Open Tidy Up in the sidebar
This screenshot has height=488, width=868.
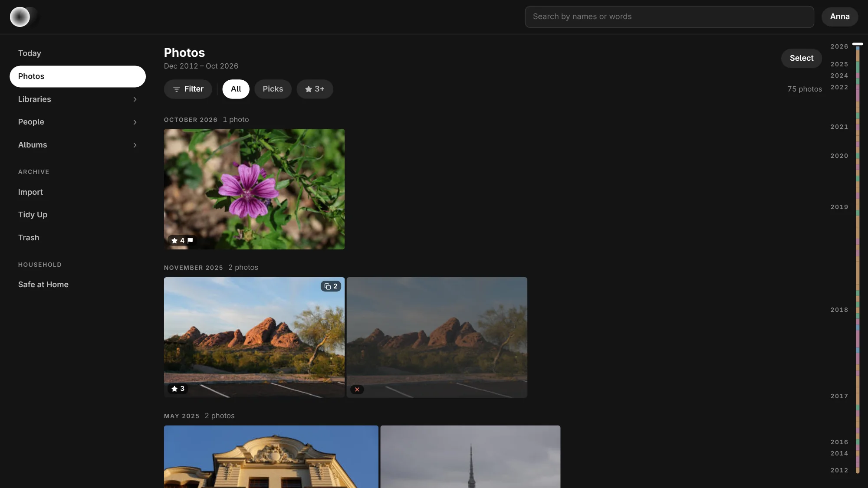(x=78, y=215)
